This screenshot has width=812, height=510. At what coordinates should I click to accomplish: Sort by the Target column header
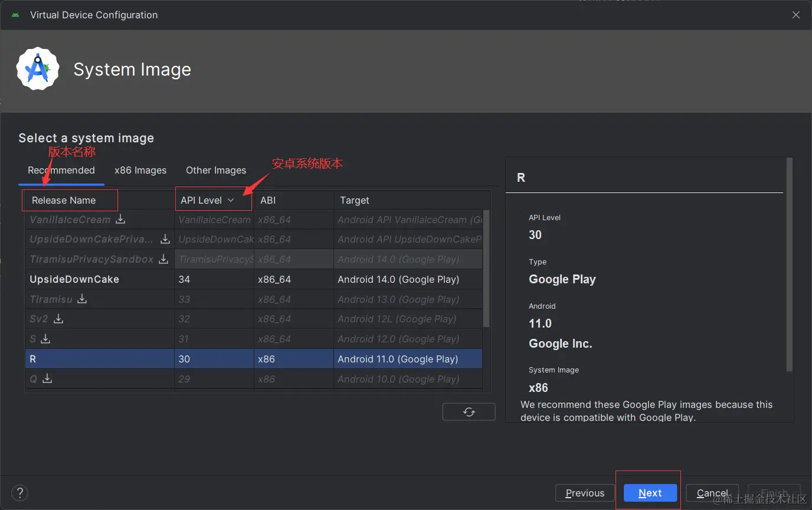tap(355, 201)
